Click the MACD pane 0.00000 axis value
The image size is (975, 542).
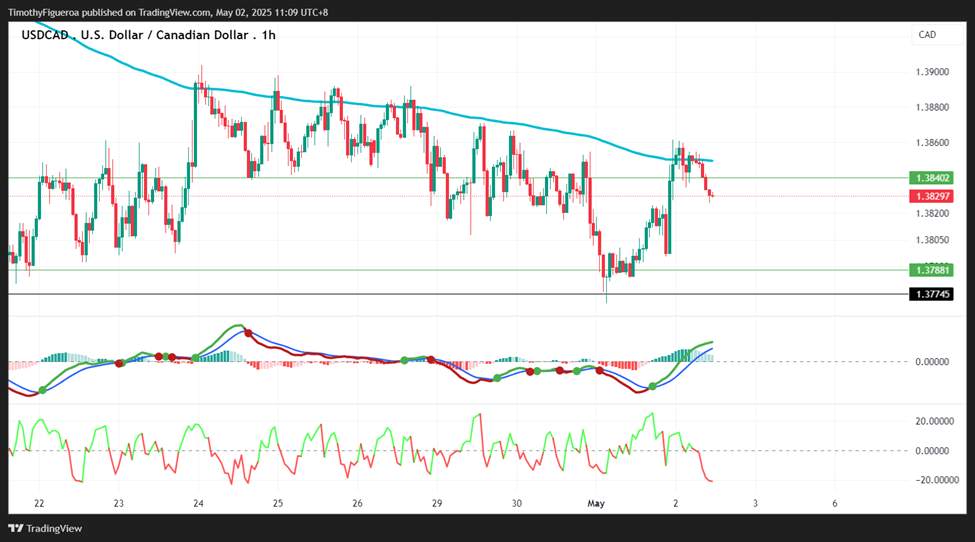pos(932,362)
